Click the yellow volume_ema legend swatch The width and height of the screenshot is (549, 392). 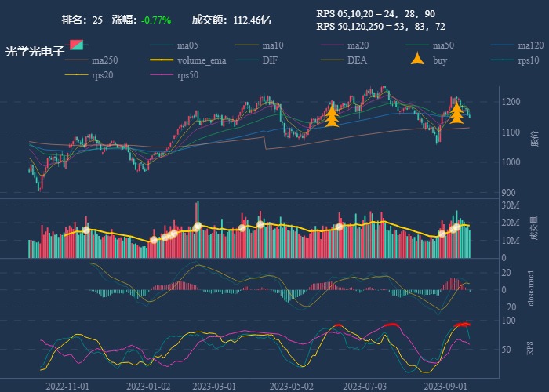click(x=162, y=60)
